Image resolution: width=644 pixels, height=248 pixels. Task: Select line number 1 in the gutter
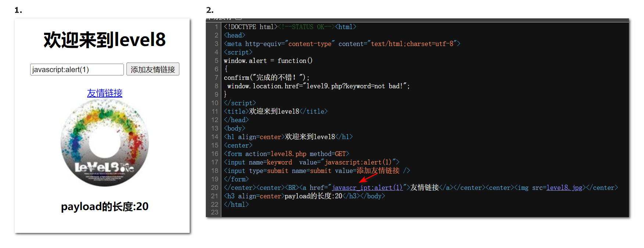[216, 27]
